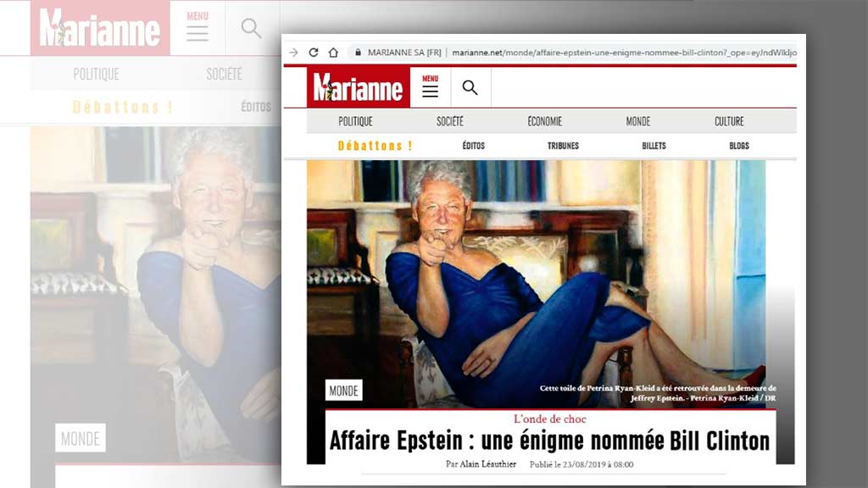Screen dimensions: 868x488
Task: Click the MONDE tag in the background window
Action: pyautogui.click(x=81, y=438)
